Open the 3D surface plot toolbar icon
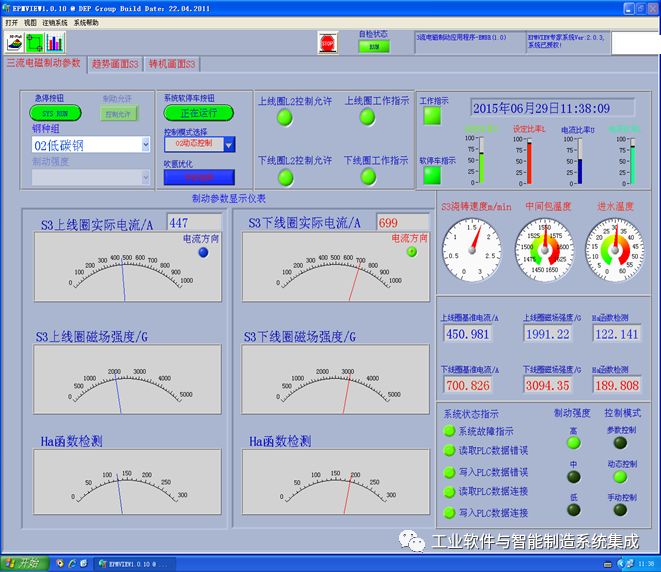 tap(15, 43)
